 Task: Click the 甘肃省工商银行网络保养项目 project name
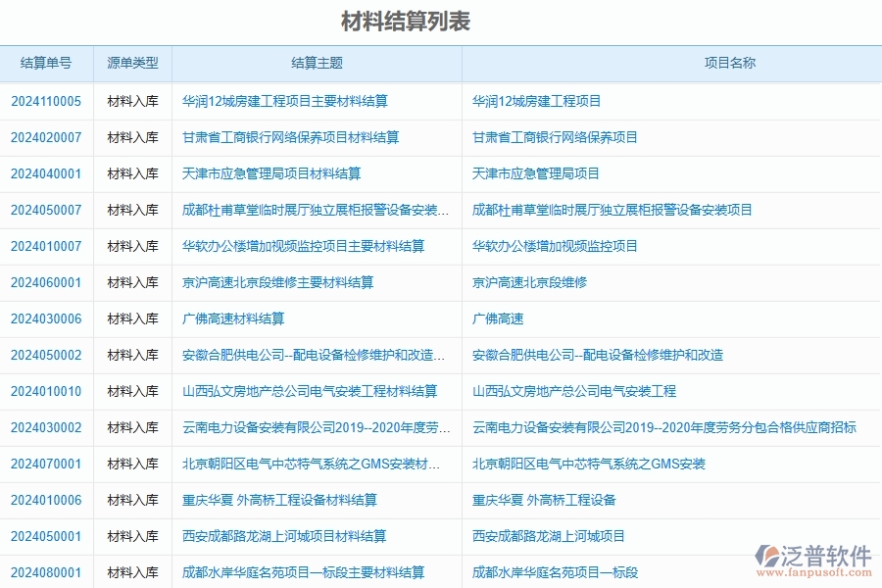coord(555,137)
